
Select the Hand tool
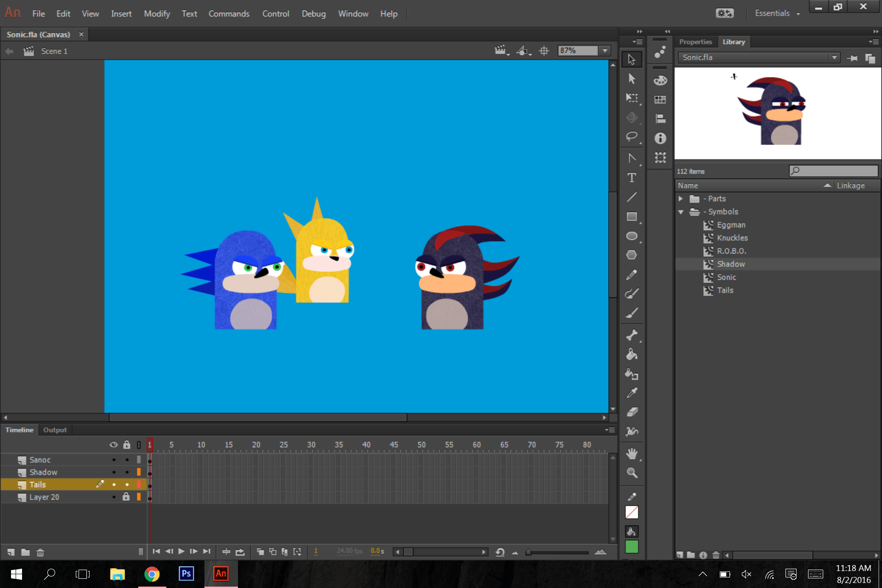click(x=632, y=454)
